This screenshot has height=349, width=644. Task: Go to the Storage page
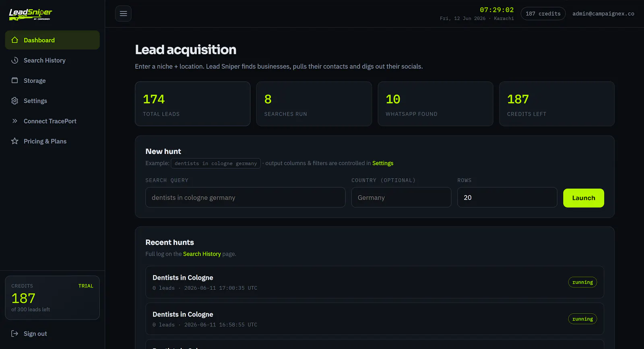(x=52, y=80)
